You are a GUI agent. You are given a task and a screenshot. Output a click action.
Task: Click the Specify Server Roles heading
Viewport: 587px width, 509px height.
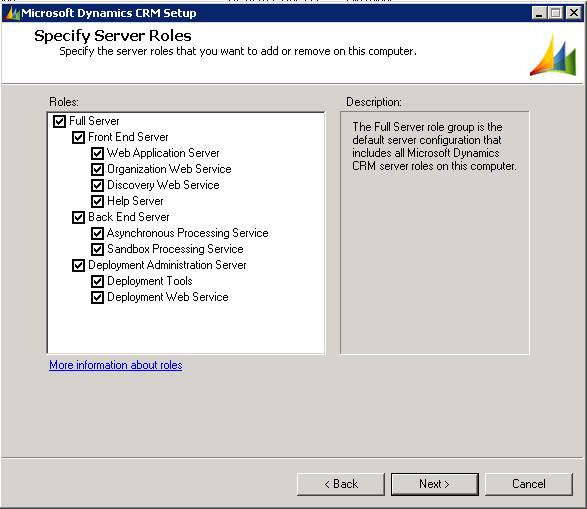point(113,36)
